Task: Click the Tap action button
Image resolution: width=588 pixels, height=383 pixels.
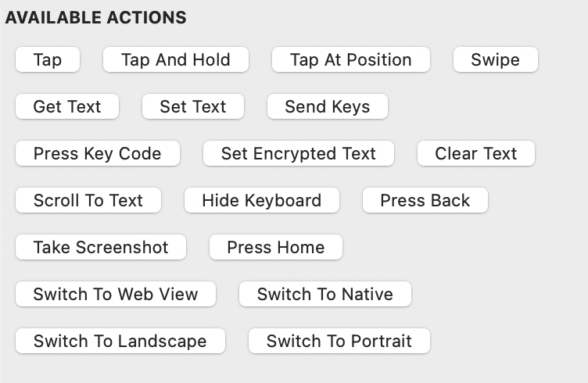Action: tap(48, 60)
